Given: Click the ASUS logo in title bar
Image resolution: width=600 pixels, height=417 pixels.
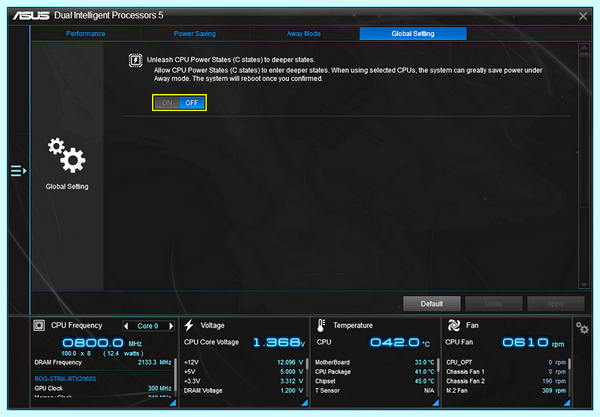Looking at the screenshot, I should tap(31, 15).
